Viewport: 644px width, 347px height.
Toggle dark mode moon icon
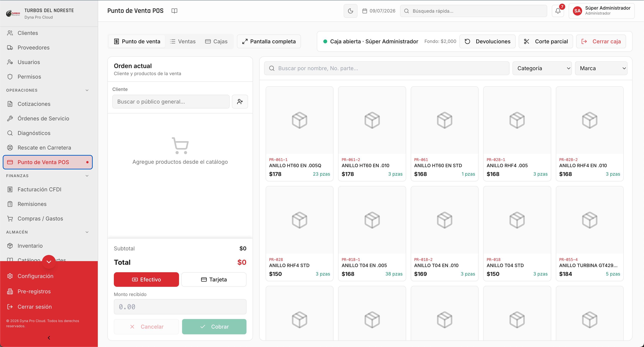350,11
